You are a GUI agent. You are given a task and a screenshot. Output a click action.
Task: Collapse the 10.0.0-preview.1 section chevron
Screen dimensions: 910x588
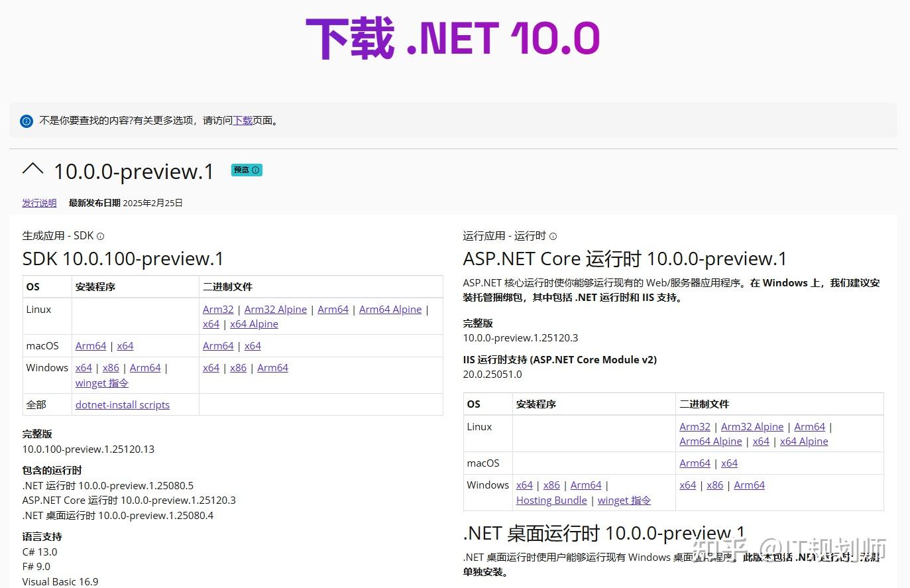click(x=32, y=170)
